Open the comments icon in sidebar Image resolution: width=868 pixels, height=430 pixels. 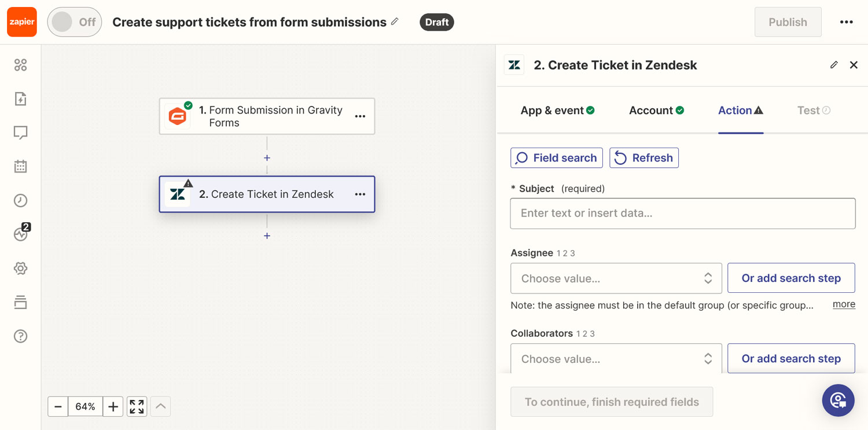[20, 133]
